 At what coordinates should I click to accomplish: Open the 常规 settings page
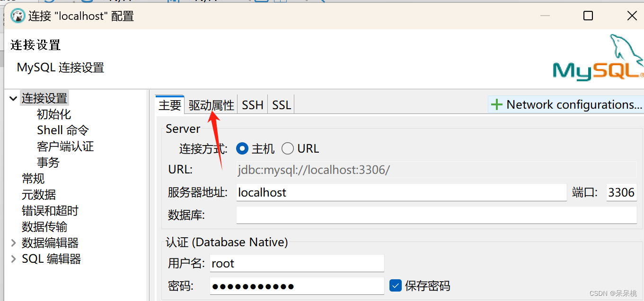pos(33,179)
